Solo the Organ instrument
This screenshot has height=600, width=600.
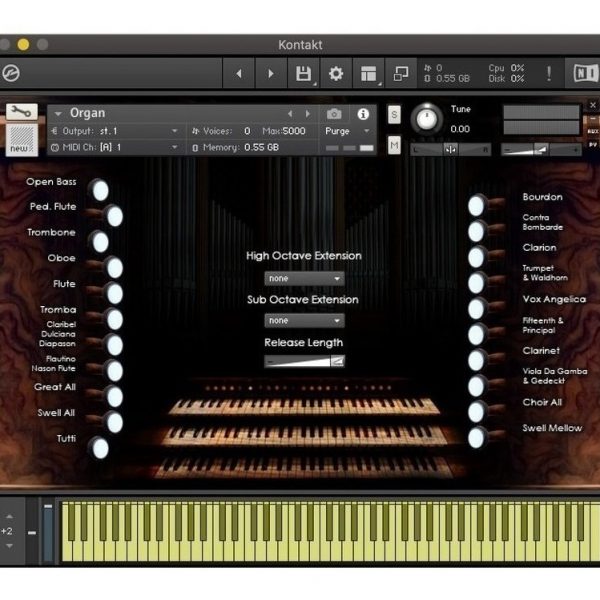click(394, 114)
